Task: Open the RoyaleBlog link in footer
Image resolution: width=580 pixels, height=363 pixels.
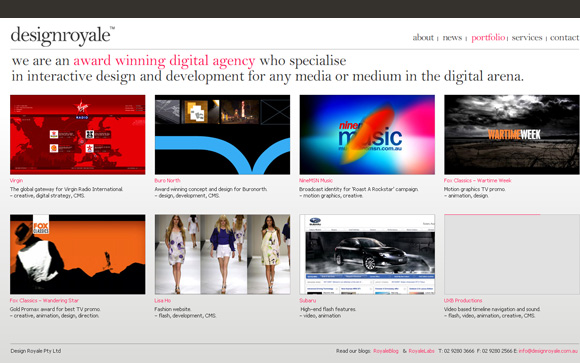Action: [386, 351]
